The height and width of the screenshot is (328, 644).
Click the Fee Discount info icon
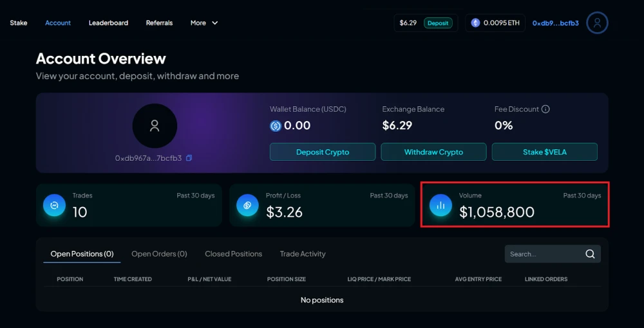(545, 109)
